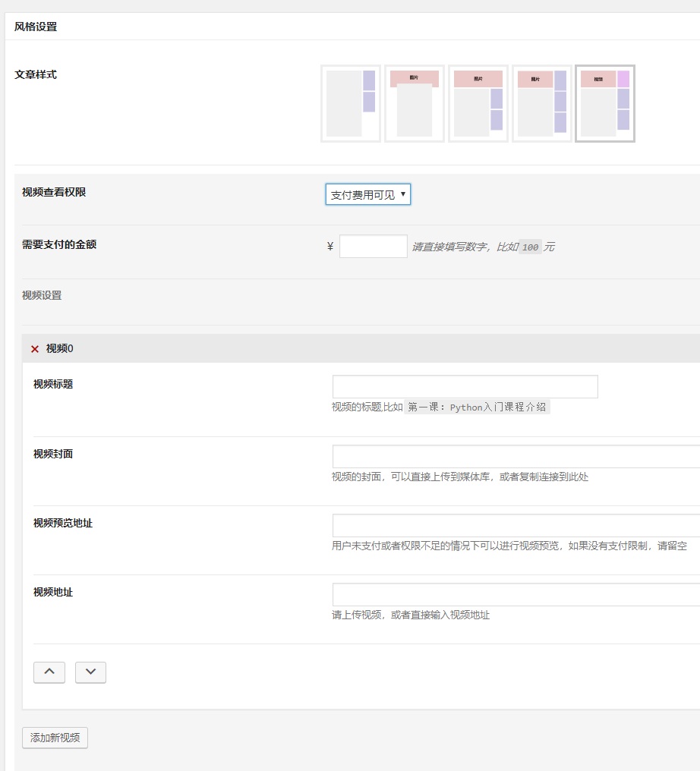This screenshot has width=700, height=771.
Task: Click the 视频地址 input field
Action: pos(516,594)
